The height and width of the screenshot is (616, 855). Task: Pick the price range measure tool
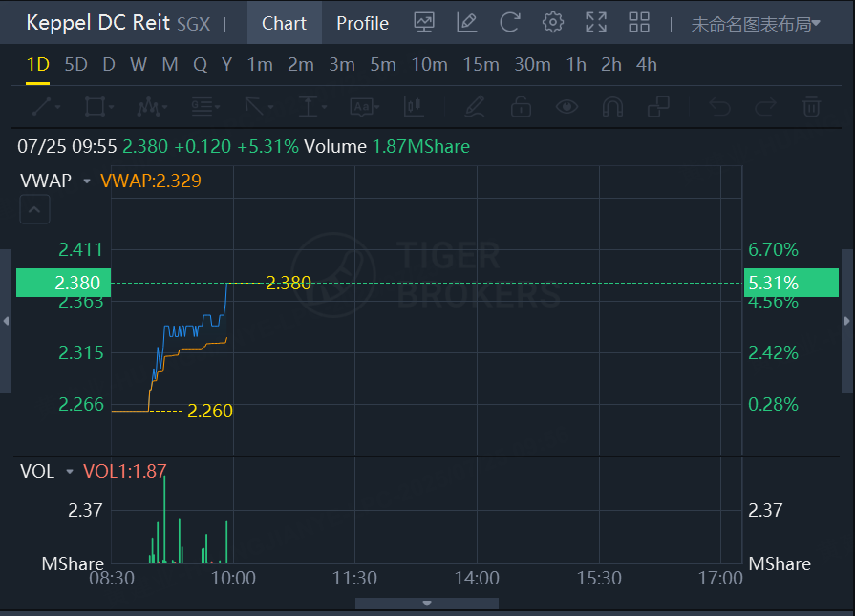[308, 107]
